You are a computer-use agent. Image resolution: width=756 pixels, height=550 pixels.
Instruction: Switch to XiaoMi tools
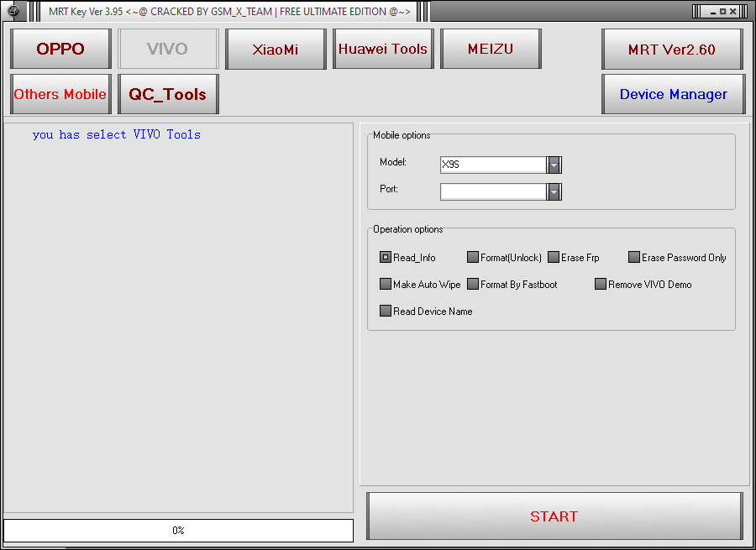coord(276,49)
